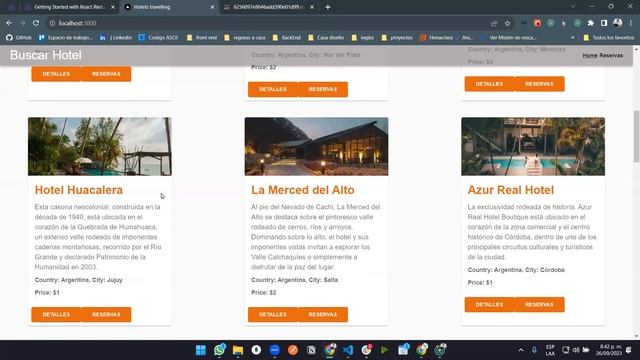The height and width of the screenshot is (360, 640).
Task: Click RESERVAS for La Merced del Alto
Action: click(x=323, y=315)
